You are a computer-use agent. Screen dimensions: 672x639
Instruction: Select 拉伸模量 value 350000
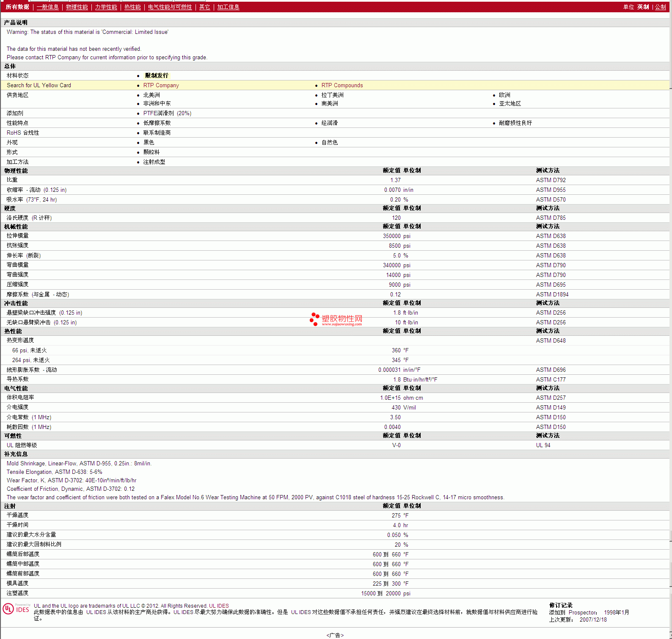click(392, 236)
